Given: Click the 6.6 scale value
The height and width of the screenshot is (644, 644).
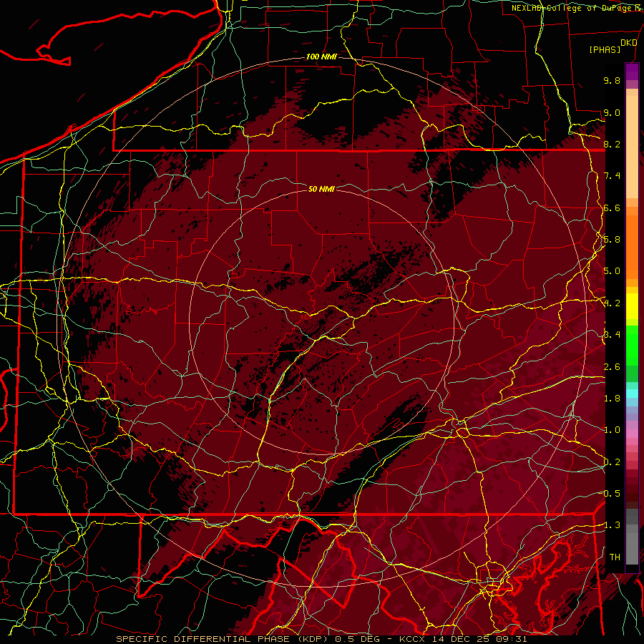Looking at the screenshot, I should [612, 208].
